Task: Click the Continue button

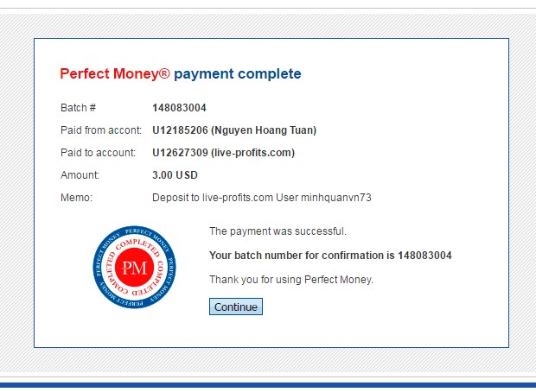Action: [x=236, y=307]
